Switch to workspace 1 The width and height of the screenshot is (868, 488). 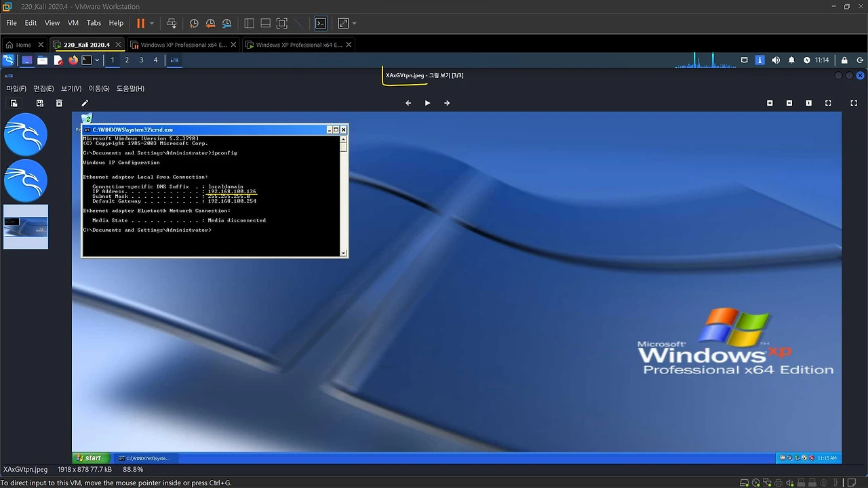tap(113, 60)
